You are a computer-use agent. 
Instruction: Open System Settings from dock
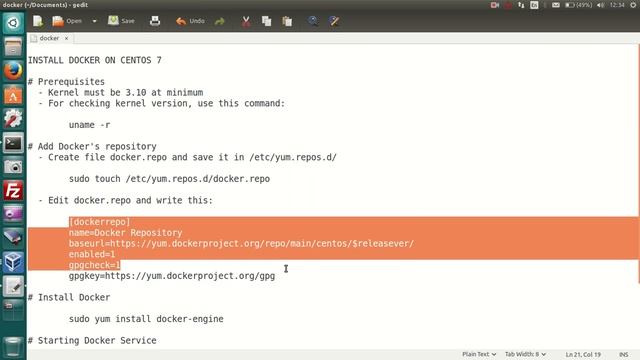[13, 119]
